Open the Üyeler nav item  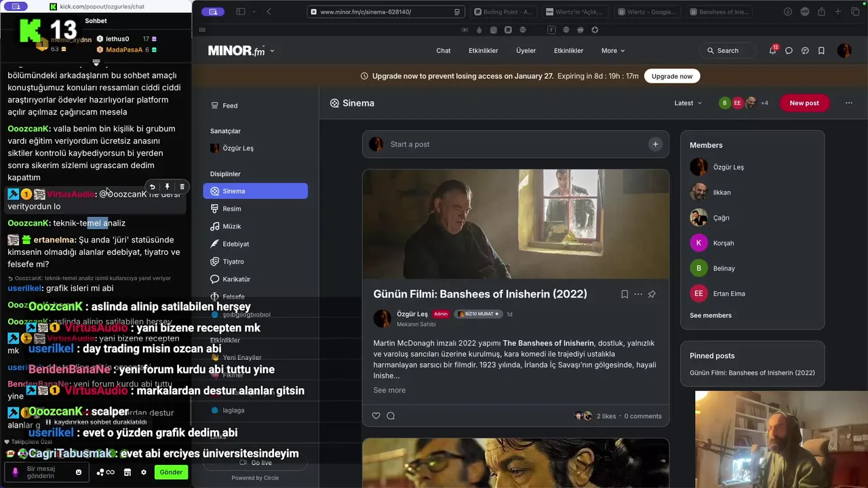click(x=526, y=51)
